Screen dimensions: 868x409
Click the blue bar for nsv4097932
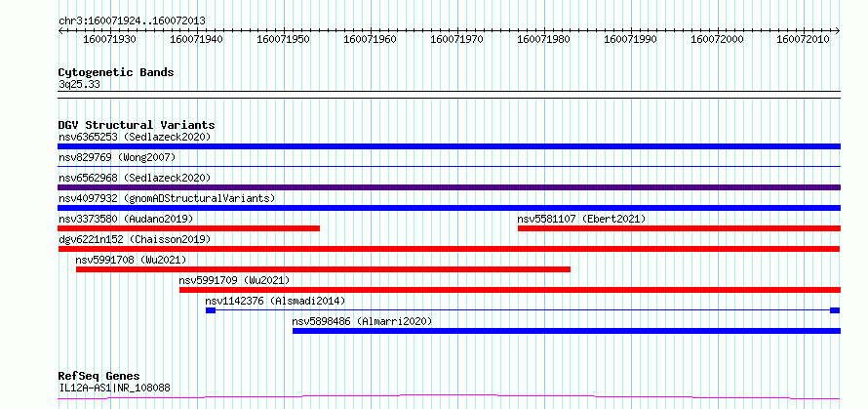[x=449, y=208]
